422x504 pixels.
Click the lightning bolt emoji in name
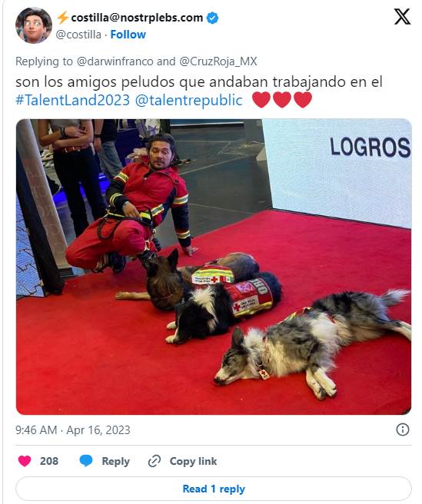62,18
